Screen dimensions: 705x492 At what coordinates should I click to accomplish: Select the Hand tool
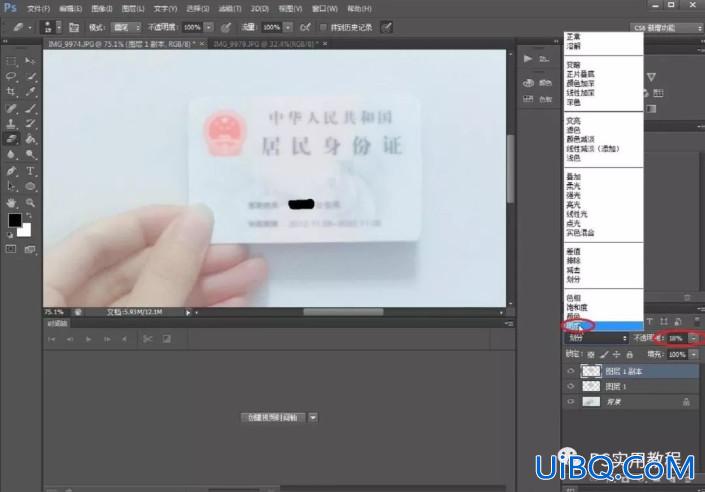coord(11,203)
